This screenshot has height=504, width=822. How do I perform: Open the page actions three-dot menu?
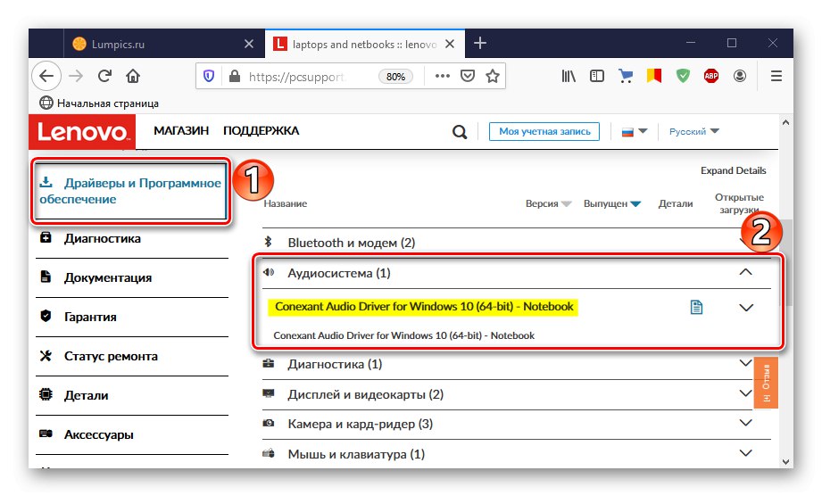click(443, 76)
